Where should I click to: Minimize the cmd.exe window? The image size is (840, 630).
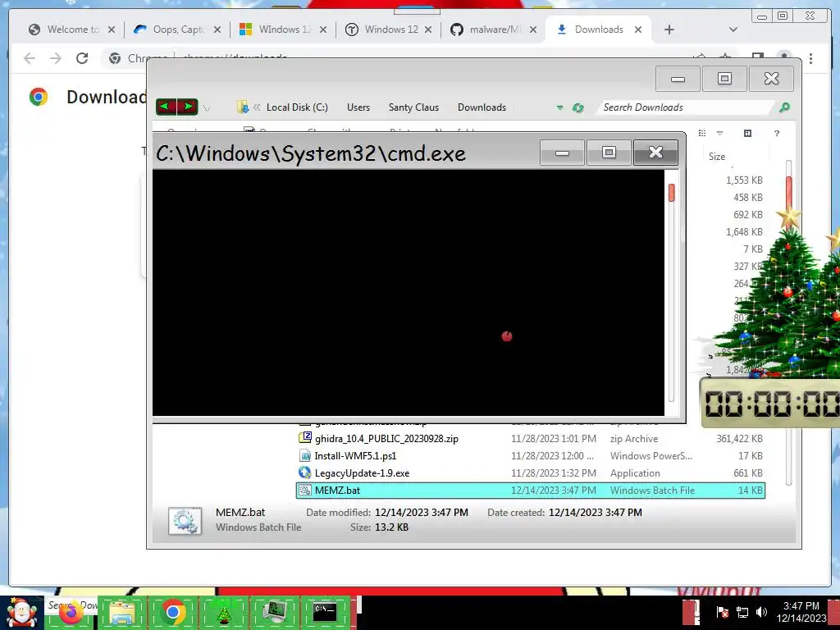click(562, 153)
